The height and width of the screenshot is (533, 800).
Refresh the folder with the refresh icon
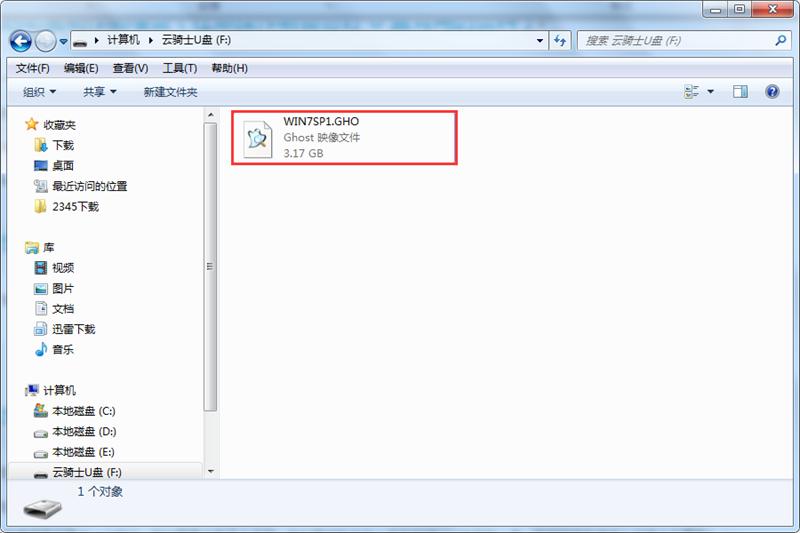coord(560,41)
